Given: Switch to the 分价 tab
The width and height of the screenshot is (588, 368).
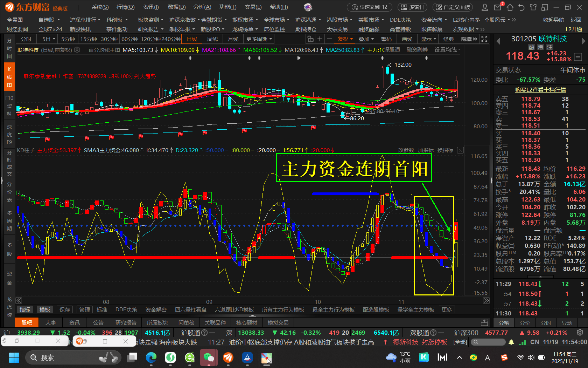Looking at the screenshot, I should click(x=525, y=323).
